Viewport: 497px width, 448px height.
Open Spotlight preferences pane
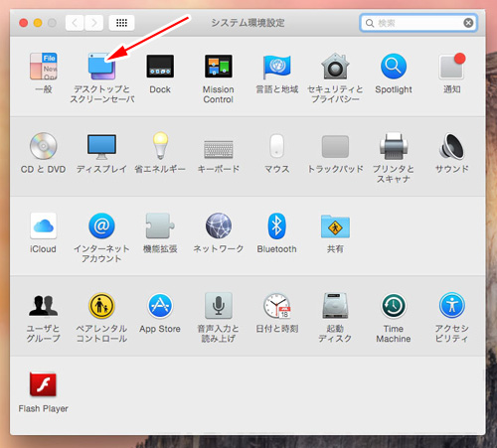pyautogui.click(x=394, y=67)
